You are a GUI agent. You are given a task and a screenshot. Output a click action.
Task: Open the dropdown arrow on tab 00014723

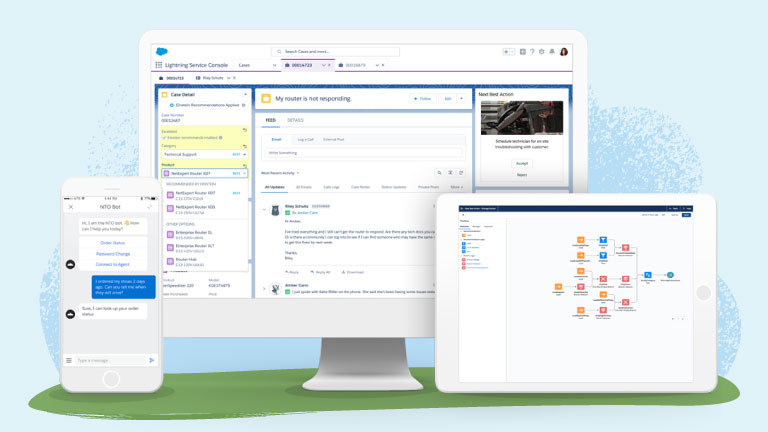[x=323, y=65]
